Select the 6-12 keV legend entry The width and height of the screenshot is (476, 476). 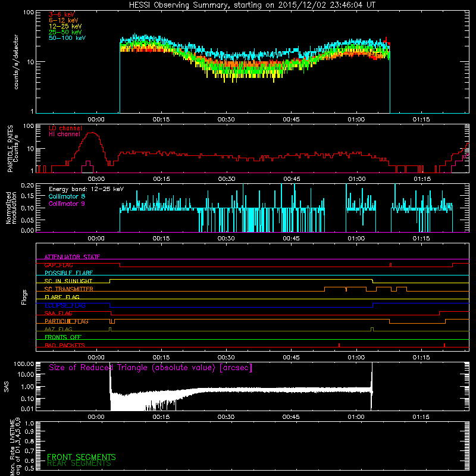point(64,20)
